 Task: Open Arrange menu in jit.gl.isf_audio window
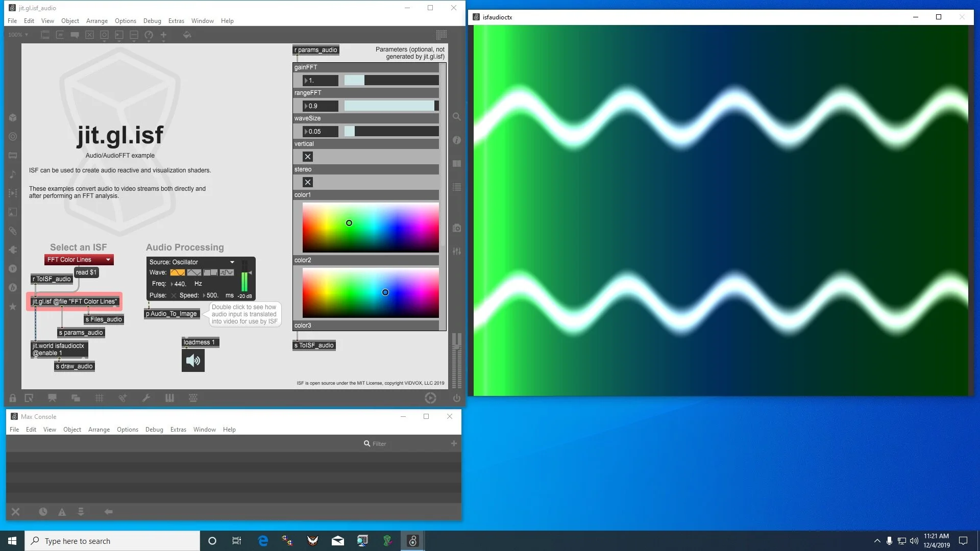(x=97, y=21)
